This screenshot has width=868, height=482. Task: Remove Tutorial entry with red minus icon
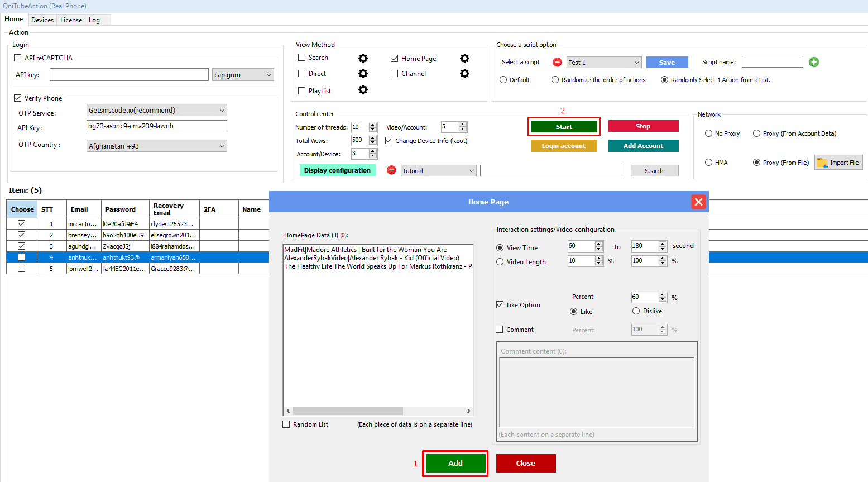coord(392,170)
